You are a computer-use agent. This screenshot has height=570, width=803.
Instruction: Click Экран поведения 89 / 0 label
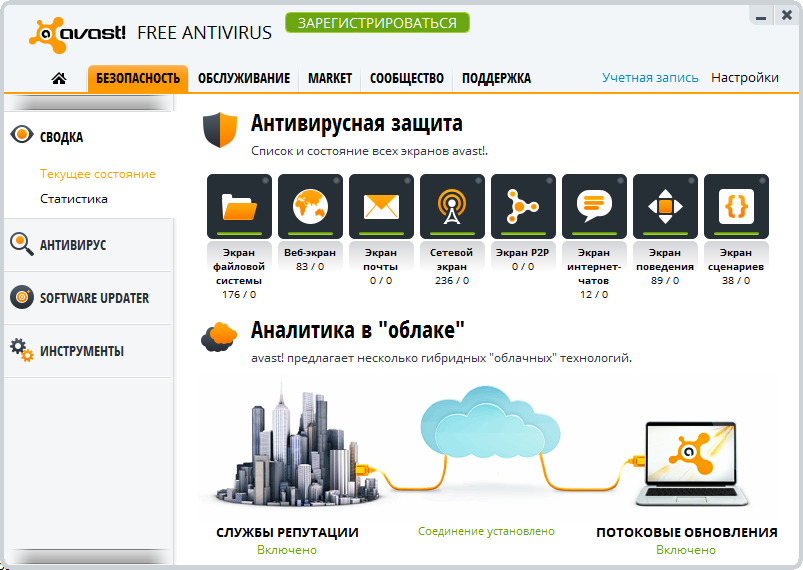point(665,266)
